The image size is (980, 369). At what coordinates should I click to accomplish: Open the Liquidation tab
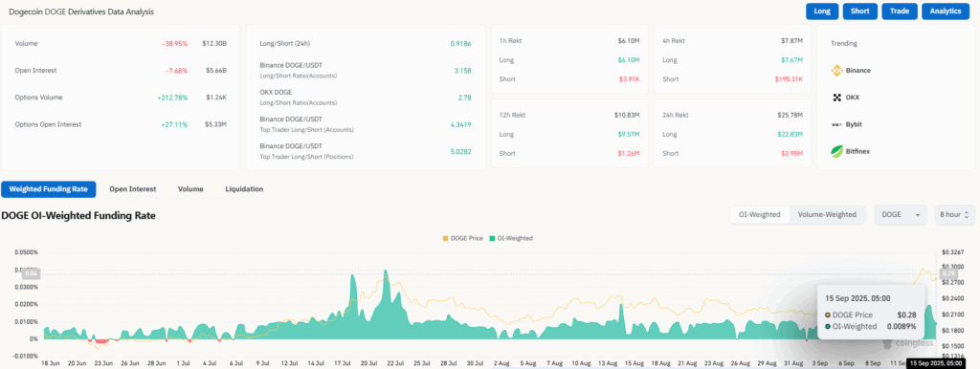tap(244, 188)
